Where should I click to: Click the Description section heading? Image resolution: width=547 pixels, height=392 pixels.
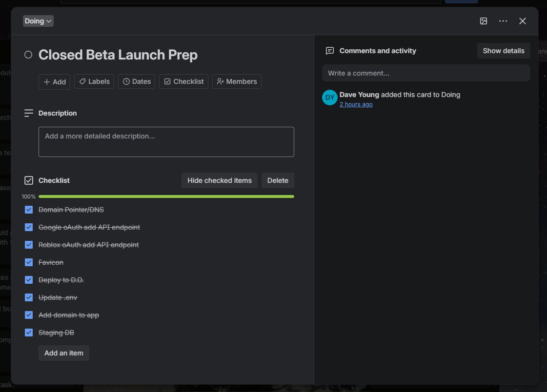[58, 113]
